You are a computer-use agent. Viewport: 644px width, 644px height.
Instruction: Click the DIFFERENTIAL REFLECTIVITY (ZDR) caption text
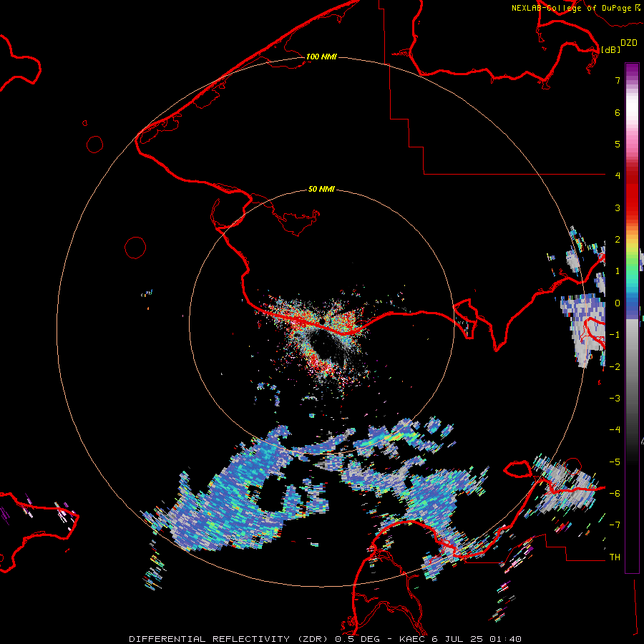click(230, 639)
